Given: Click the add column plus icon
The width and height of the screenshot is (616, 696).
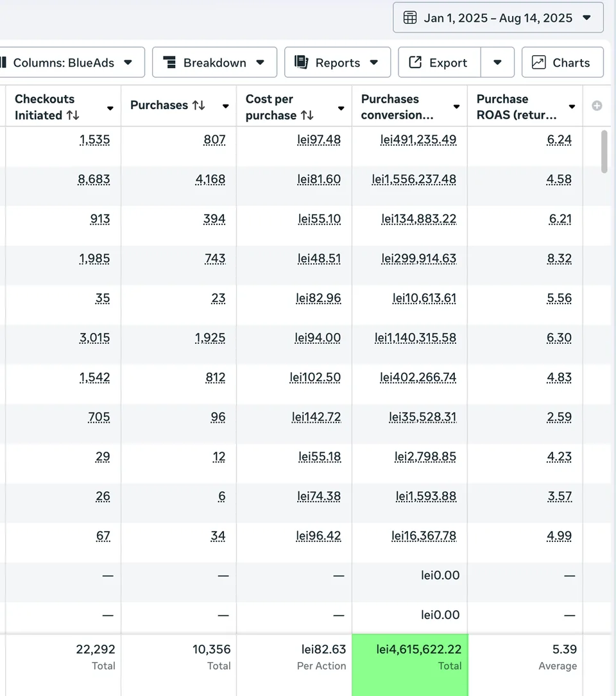Looking at the screenshot, I should 597,106.
